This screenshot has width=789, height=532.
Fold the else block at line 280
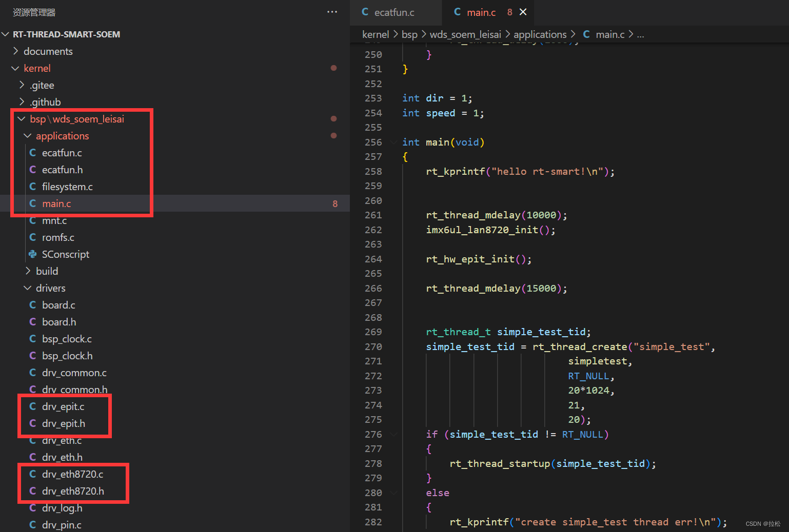(x=393, y=493)
